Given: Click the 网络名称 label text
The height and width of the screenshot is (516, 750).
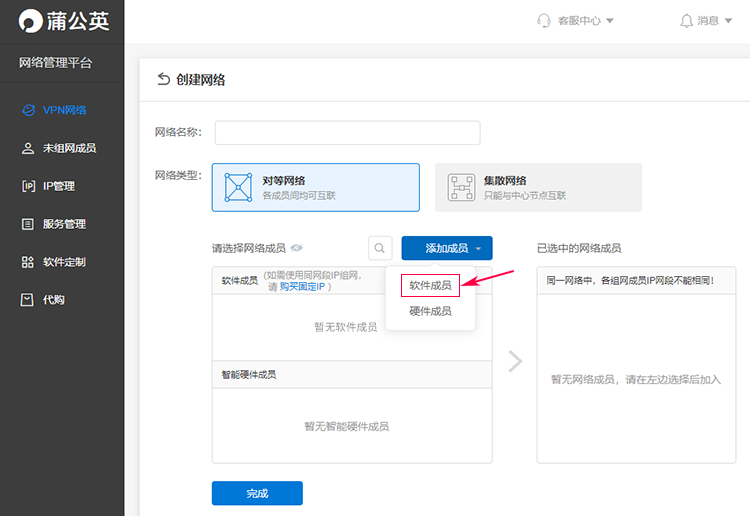Looking at the screenshot, I should 178,132.
